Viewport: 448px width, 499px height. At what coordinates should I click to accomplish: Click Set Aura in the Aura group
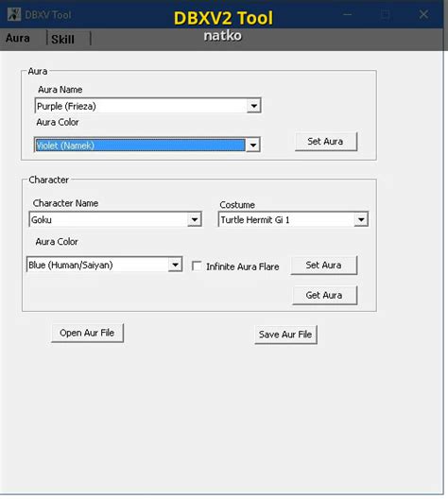click(x=326, y=142)
